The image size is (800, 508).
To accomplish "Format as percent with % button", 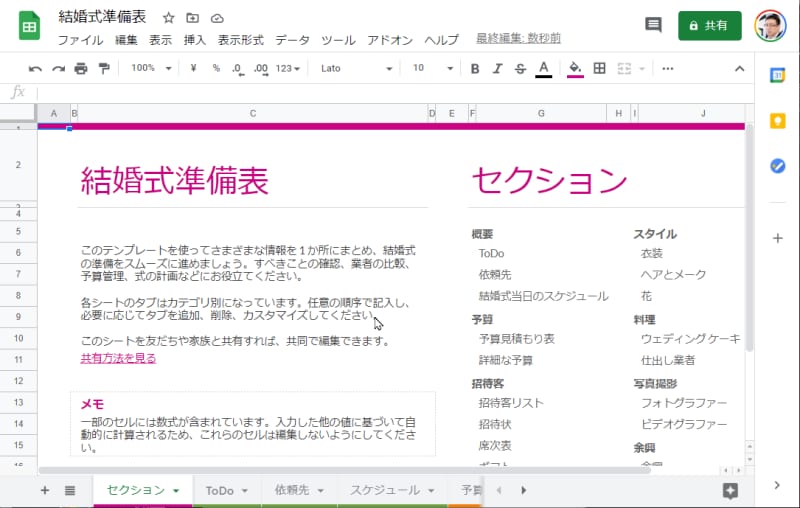I will 216,68.
